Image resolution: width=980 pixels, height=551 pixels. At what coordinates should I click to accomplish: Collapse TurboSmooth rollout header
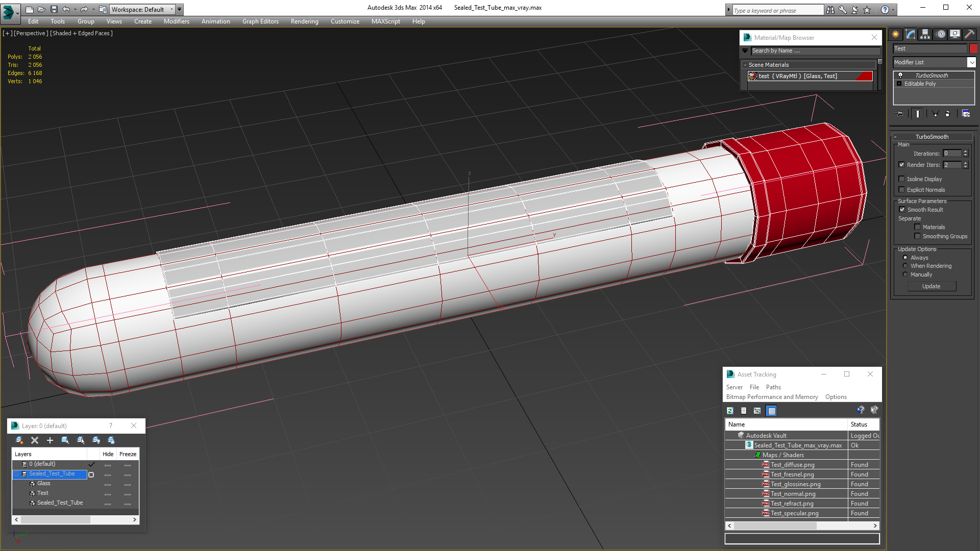click(x=932, y=137)
